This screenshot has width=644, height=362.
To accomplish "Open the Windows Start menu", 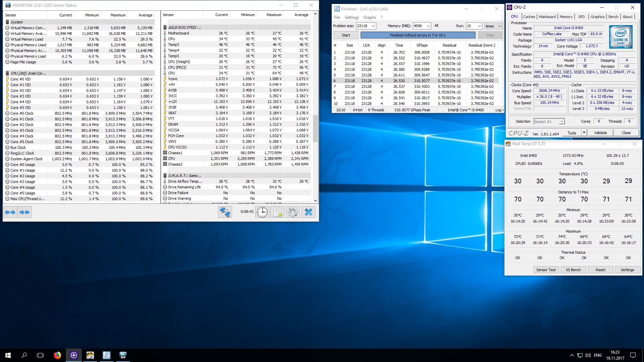I will [8, 355].
